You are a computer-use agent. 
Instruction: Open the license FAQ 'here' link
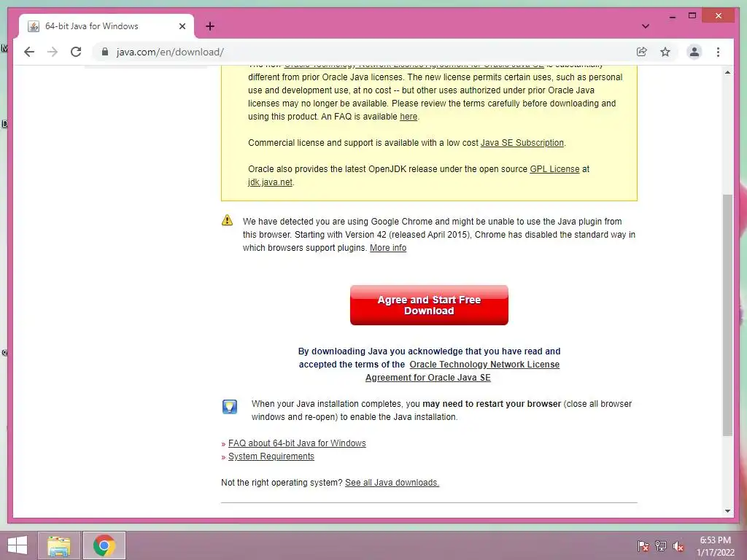409,117
